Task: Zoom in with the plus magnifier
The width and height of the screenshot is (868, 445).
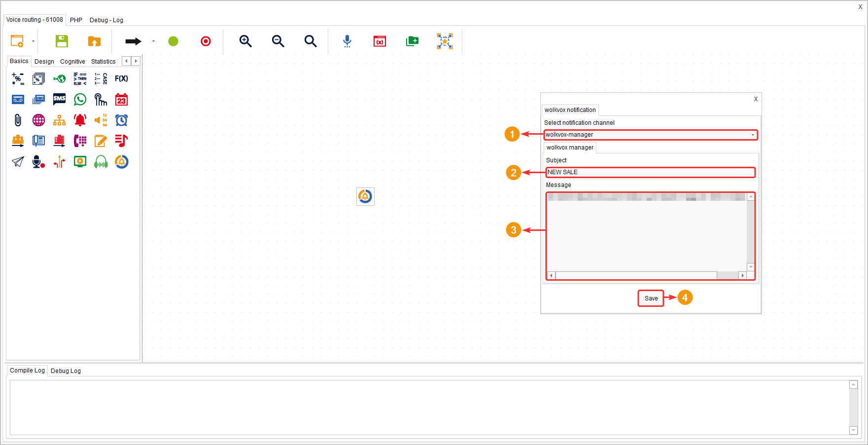Action: point(245,41)
